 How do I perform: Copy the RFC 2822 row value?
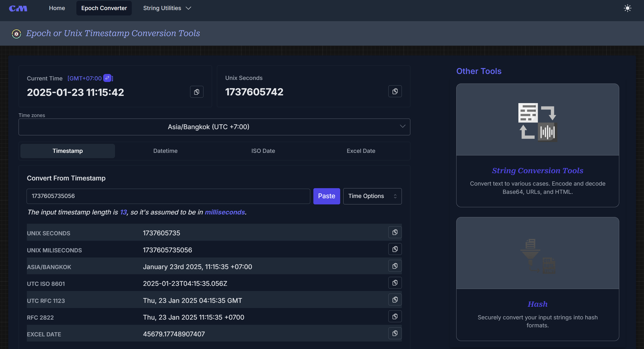[395, 316]
